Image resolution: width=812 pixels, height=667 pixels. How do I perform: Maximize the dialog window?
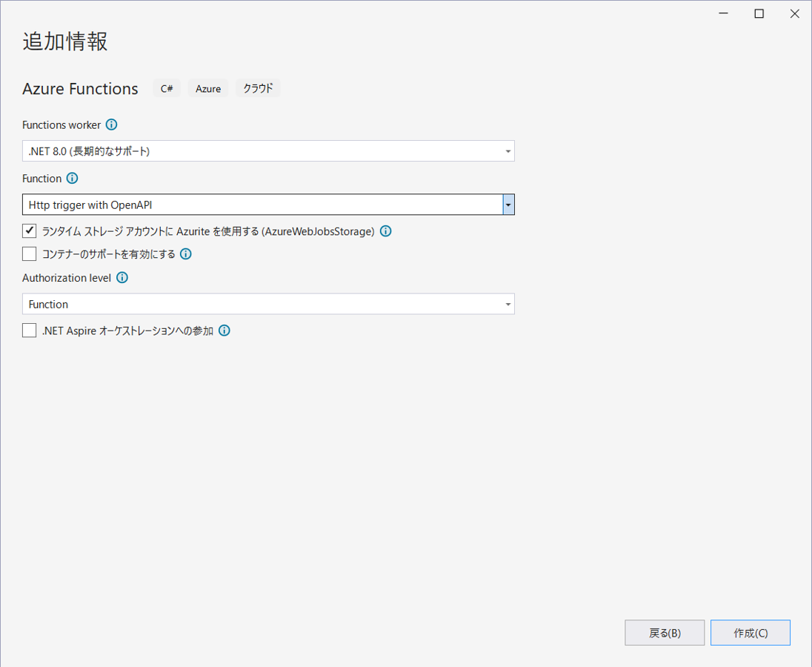pyautogui.click(x=759, y=13)
